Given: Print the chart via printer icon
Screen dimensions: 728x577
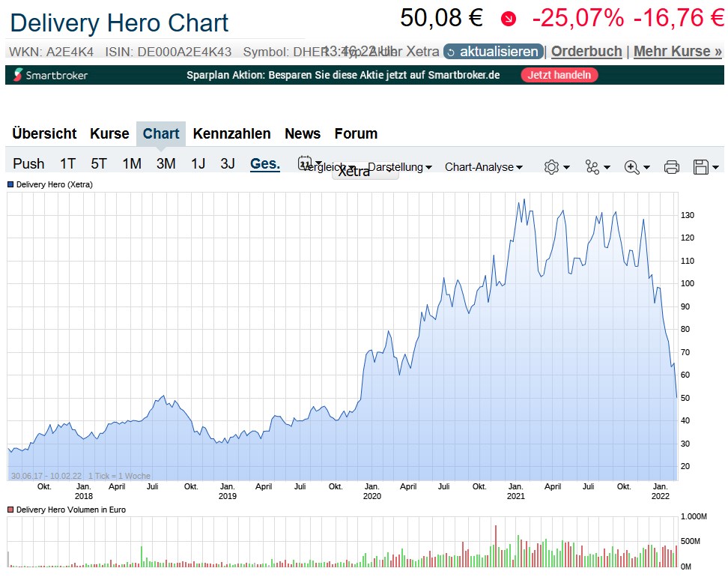Looking at the screenshot, I should point(671,167).
